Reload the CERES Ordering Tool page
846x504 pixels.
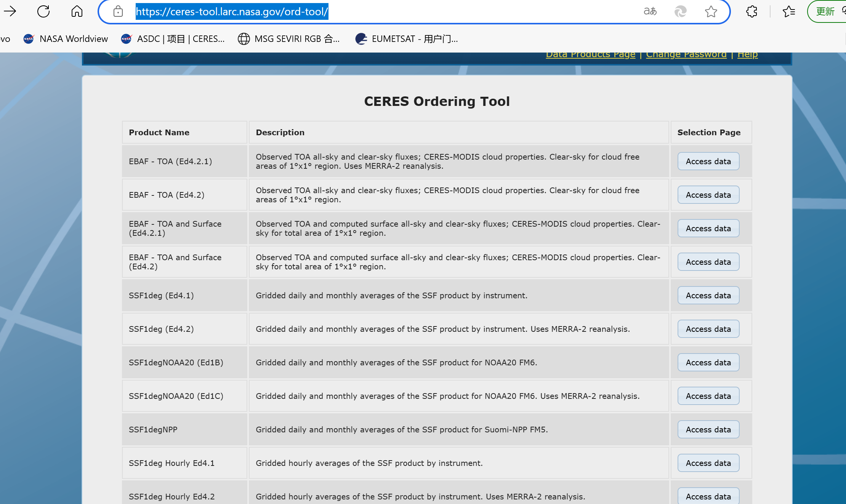pyautogui.click(x=43, y=11)
